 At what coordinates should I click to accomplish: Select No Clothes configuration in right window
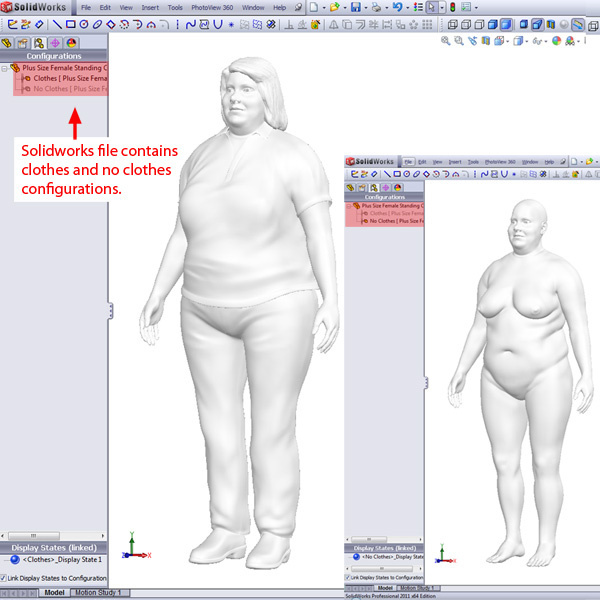point(395,221)
